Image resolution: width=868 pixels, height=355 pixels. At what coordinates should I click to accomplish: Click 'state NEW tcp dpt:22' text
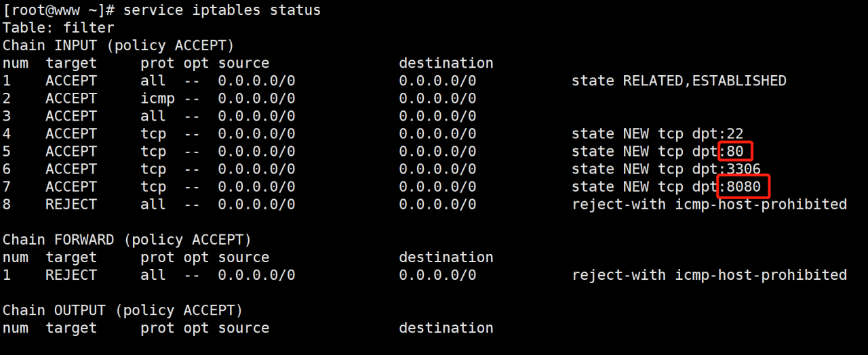pos(657,133)
